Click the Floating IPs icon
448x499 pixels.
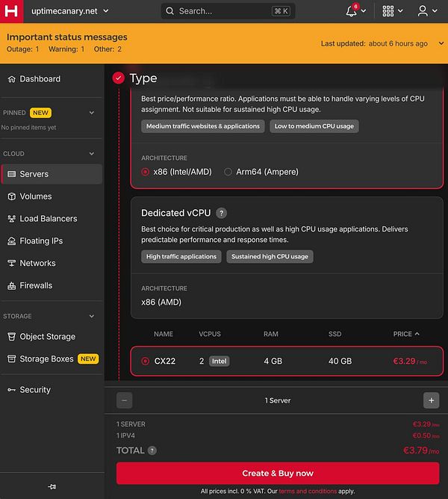[x=11, y=241]
